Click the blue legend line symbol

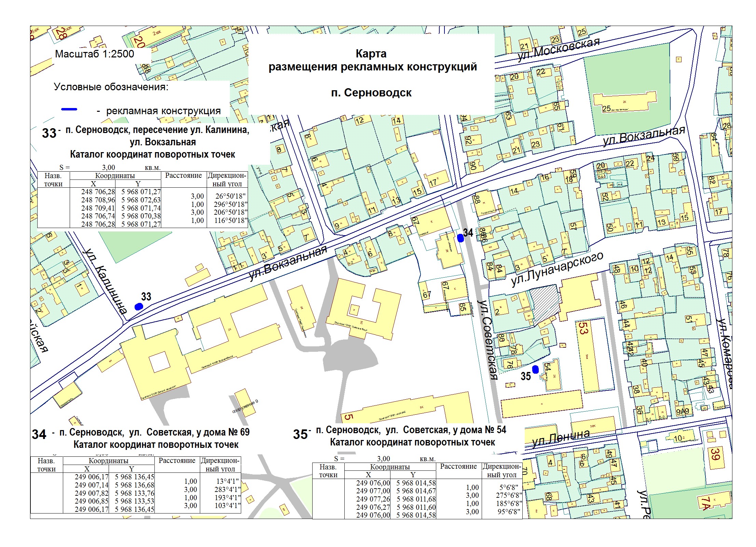coord(69,109)
